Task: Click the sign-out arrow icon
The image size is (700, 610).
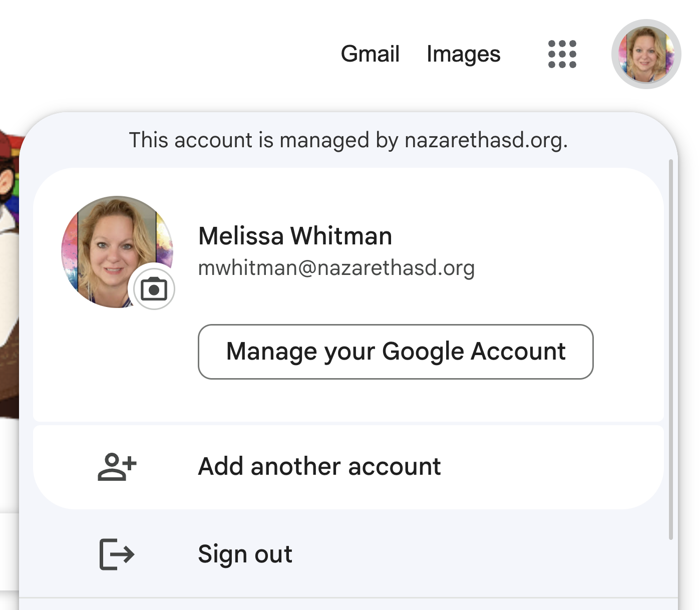Action: [x=117, y=554]
